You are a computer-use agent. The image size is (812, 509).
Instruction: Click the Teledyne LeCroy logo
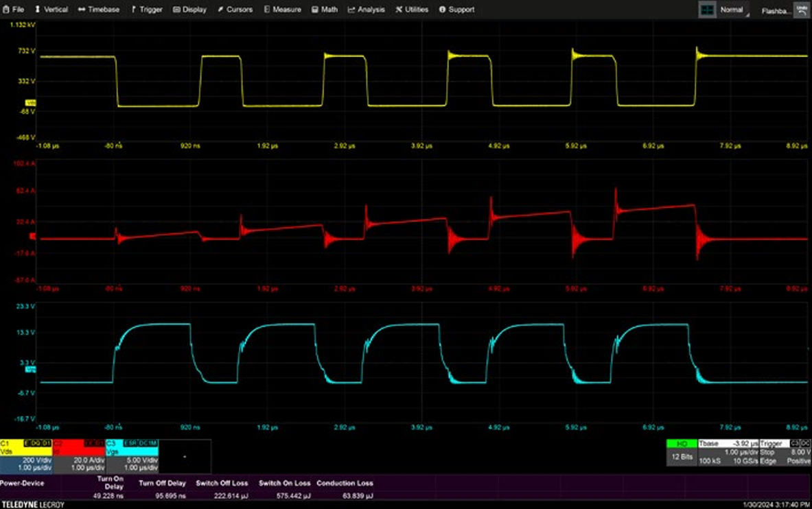(x=33, y=504)
